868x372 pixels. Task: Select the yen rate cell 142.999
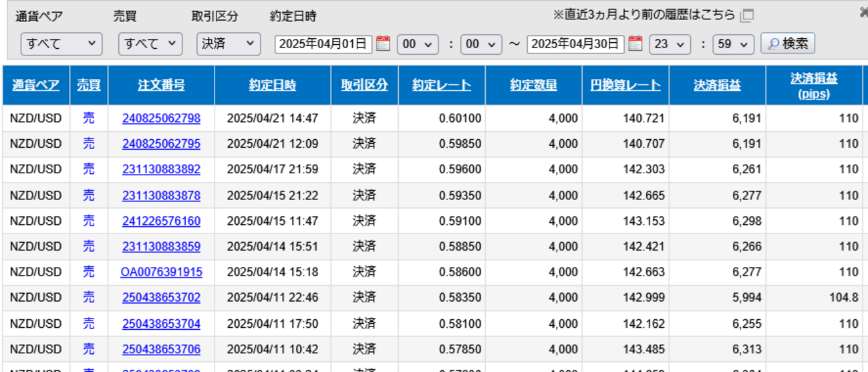tap(625, 298)
